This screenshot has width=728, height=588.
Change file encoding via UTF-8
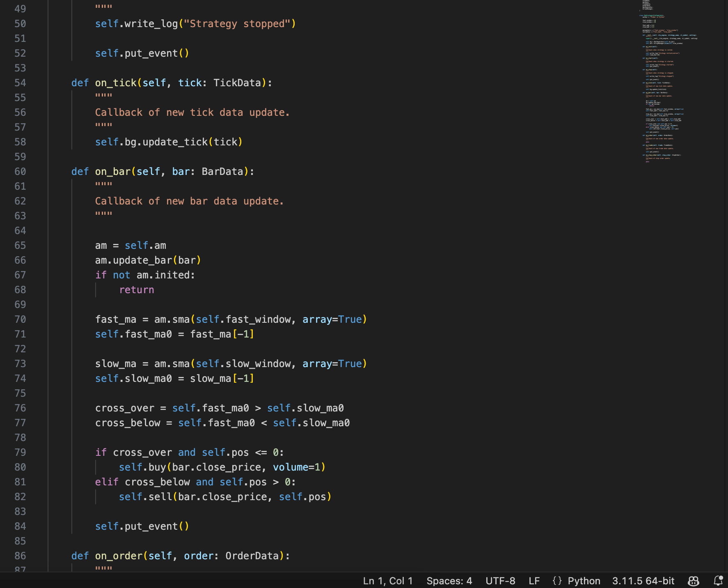tap(500, 581)
